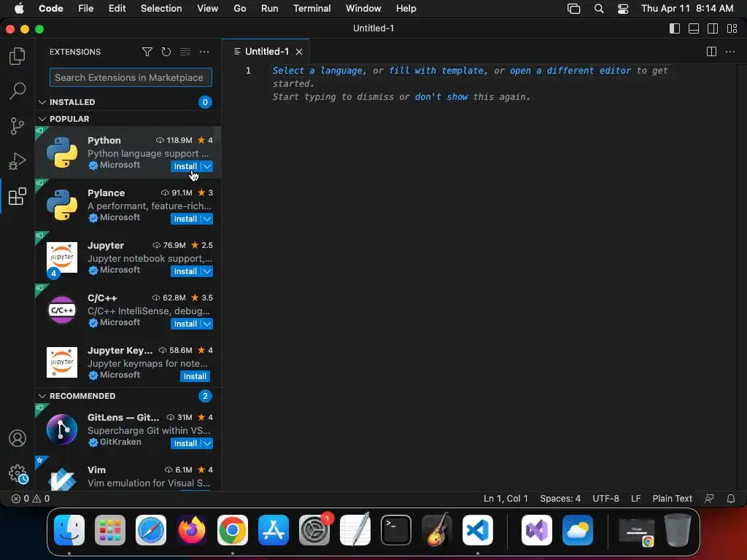Open Jupyter extension by its name
Viewport: 747px width, 560px height.
106,245
